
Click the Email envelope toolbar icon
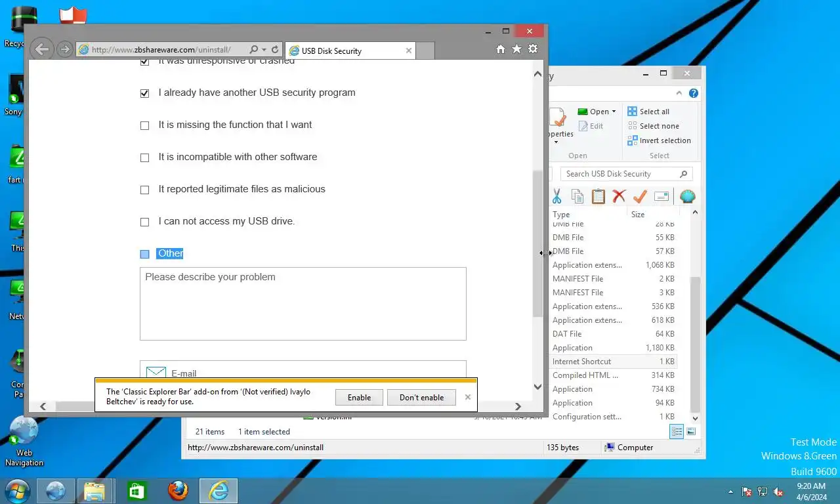pyautogui.click(x=661, y=196)
